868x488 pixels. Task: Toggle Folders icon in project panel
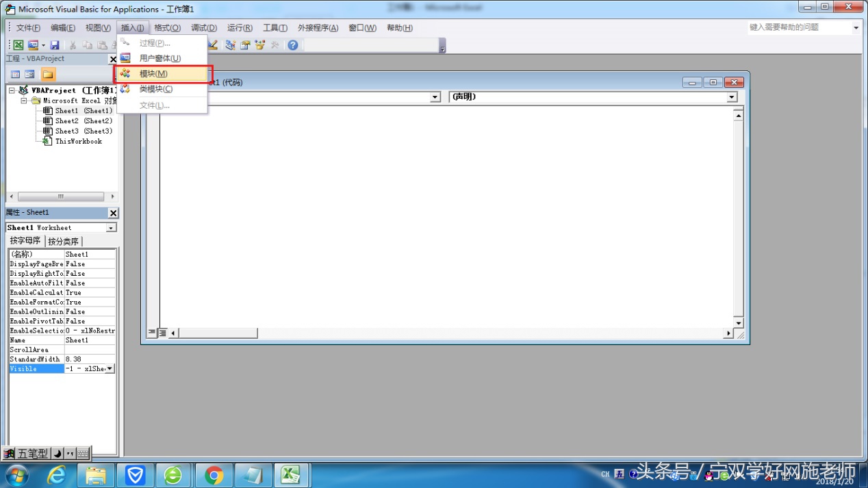[48, 74]
